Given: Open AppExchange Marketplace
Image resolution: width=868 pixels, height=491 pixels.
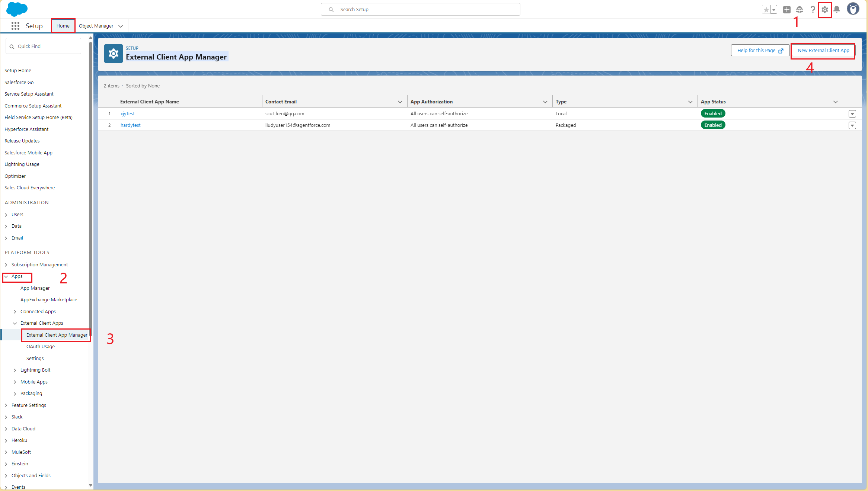Looking at the screenshot, I should click(49, 299).
